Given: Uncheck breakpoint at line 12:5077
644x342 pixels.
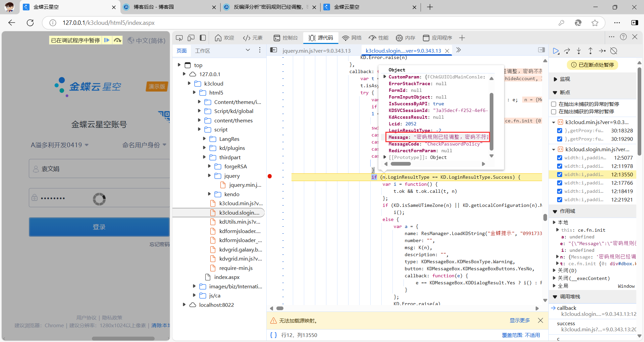Looking at the screenshot, I should click(x=559, y=158).
